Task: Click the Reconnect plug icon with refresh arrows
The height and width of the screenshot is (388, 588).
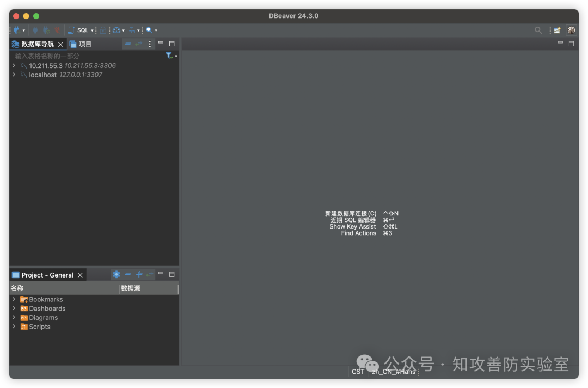Action: coord(46,30)
